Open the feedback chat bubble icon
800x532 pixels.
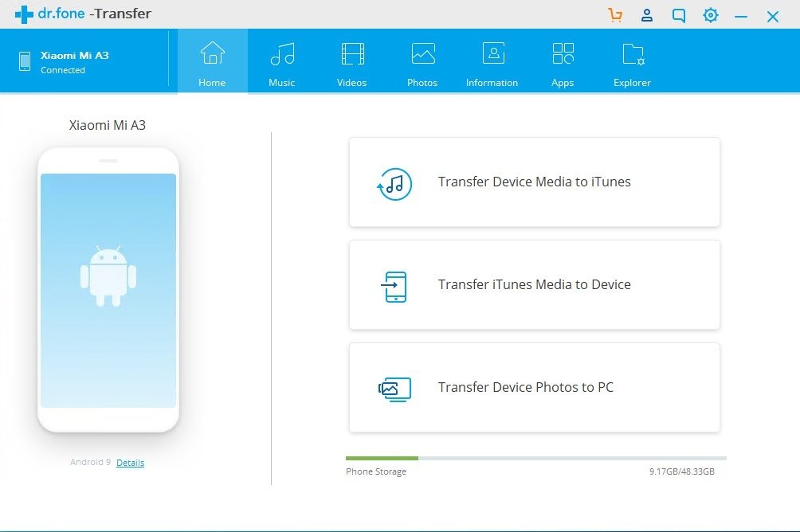[679, 15]
